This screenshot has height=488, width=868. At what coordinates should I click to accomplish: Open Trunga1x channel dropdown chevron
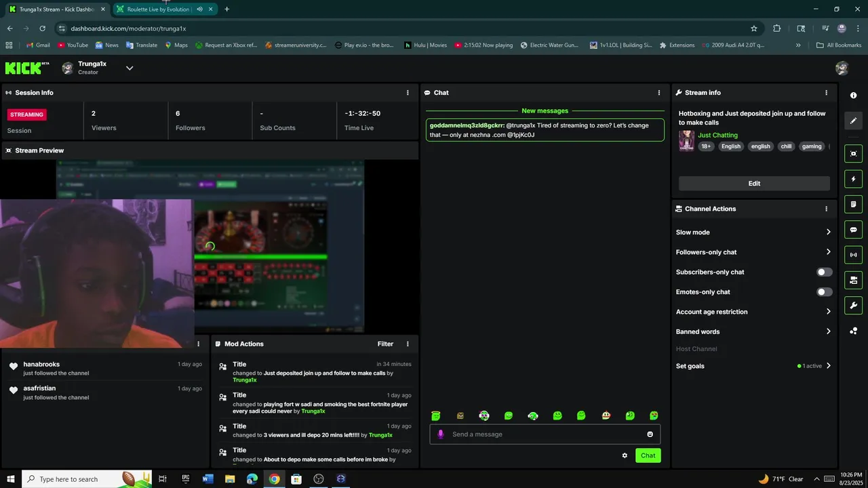[130, 68]
